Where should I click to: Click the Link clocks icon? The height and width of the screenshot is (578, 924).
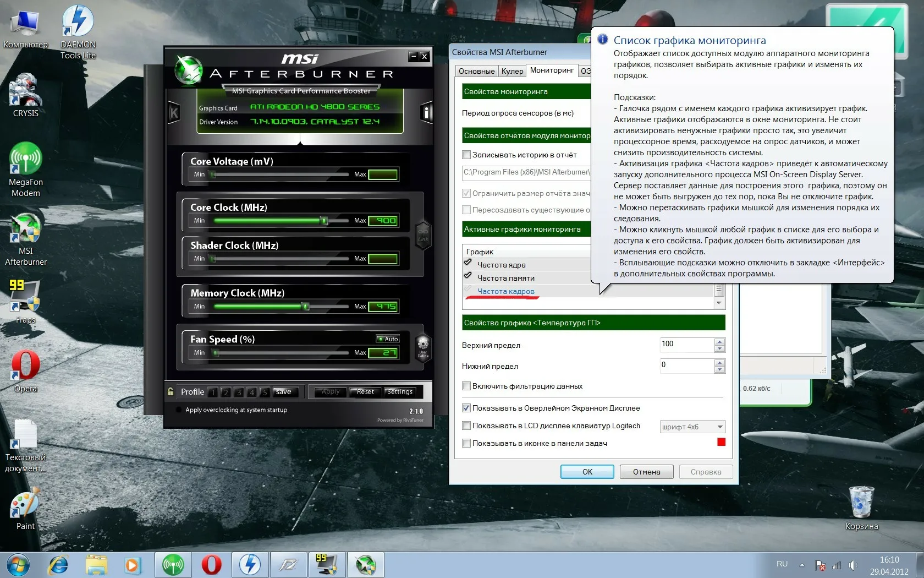click(x=423, y=235)
